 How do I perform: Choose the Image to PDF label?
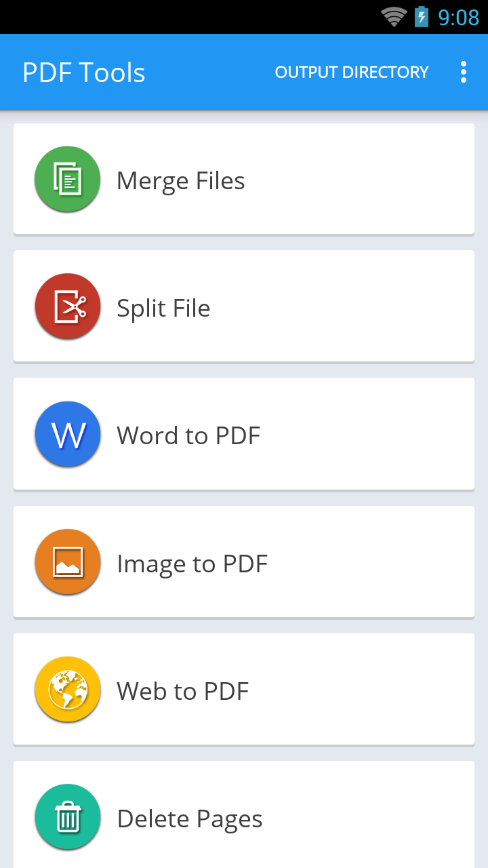(192, 564)
